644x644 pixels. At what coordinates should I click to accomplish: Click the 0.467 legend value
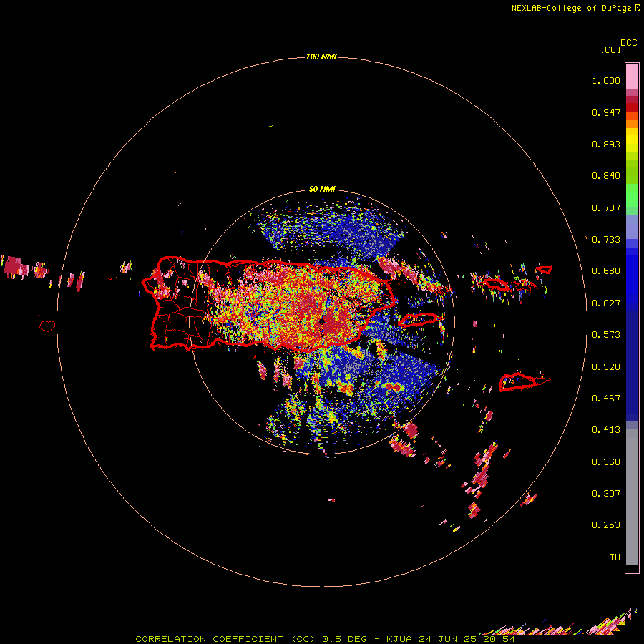606,399
